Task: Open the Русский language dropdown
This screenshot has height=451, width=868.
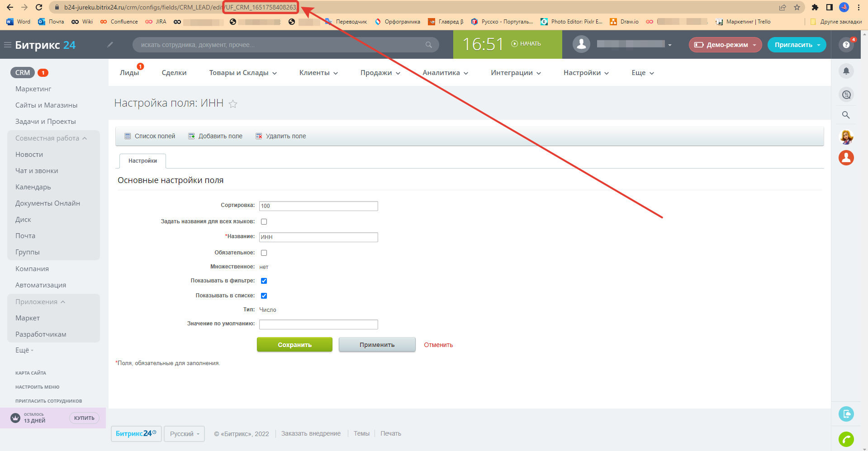Action: [184, 434]
